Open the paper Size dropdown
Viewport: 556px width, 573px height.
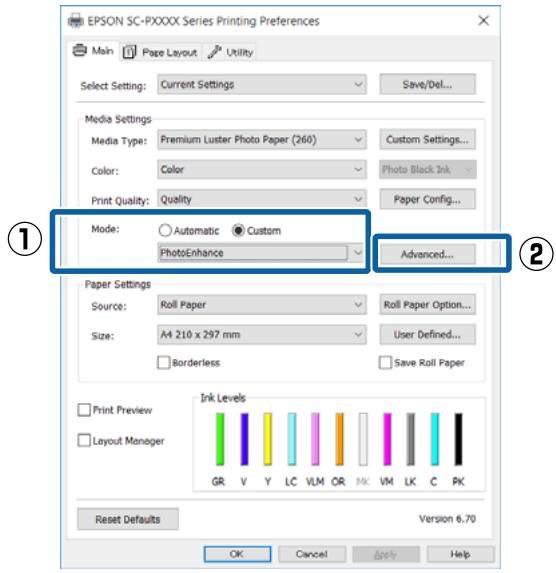(x=262, y=335)
